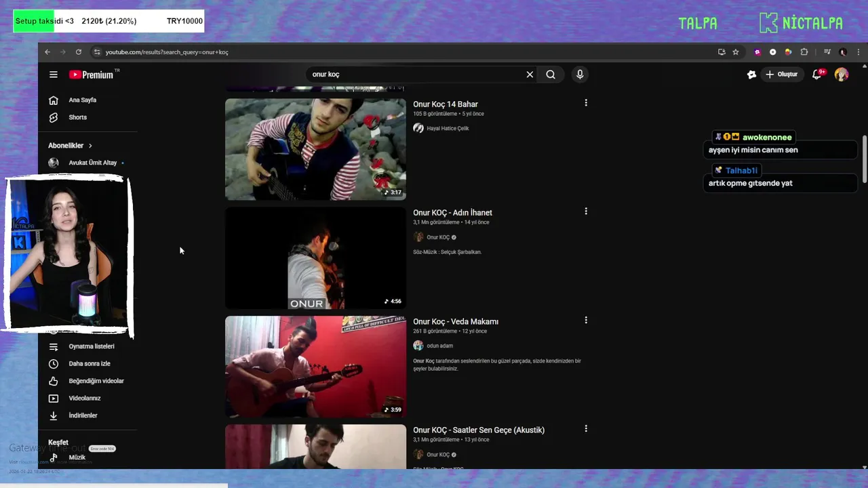Click the purple extension icon in toolbar
The image size is (868, 488).
[757, 52]
